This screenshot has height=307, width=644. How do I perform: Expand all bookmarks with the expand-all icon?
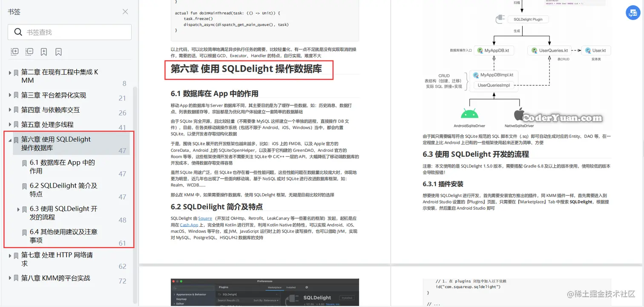[x=14, y=52]
